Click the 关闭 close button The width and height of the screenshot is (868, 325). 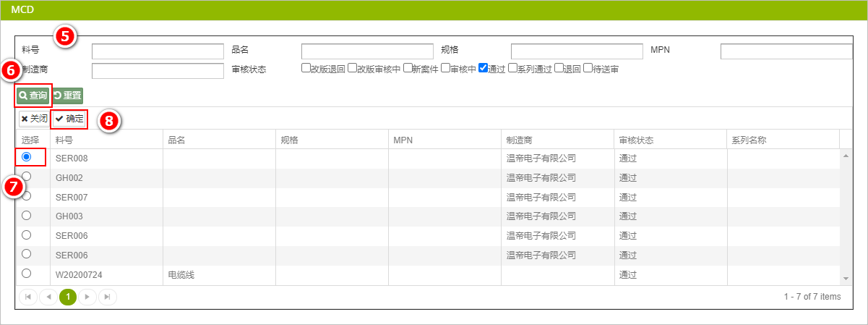(x=34, y=119)
